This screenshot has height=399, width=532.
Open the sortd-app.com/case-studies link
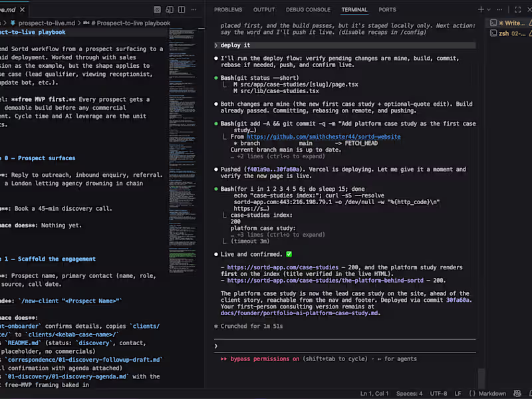[283, 267]
